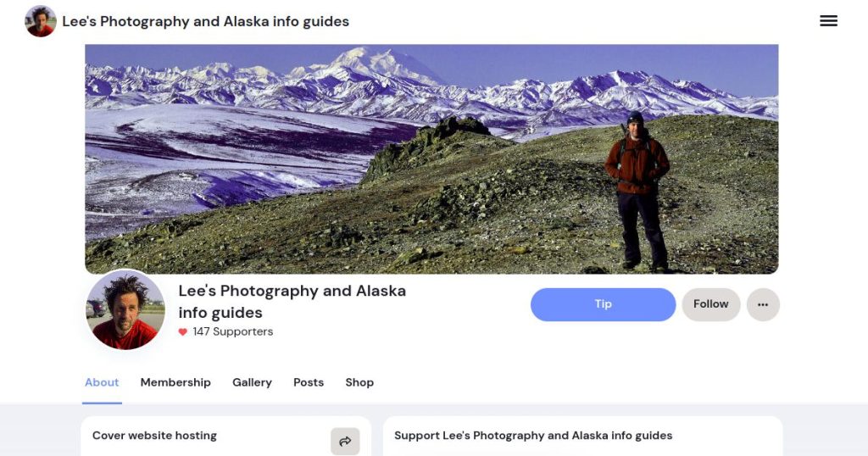This screenshot has width=868, height=456.
Task: View the Shop tab
Action: tap(359, 382)
